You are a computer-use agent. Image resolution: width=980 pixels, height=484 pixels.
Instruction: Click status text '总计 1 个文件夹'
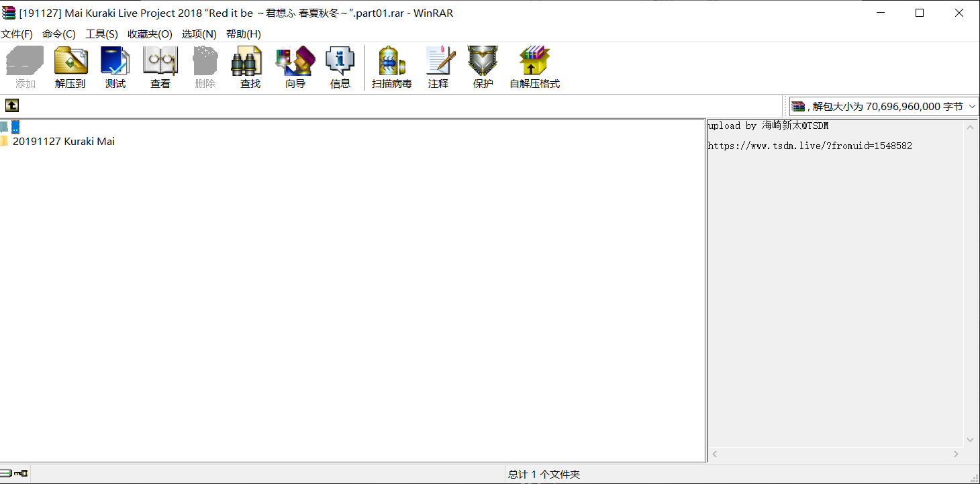click(544, 475)
